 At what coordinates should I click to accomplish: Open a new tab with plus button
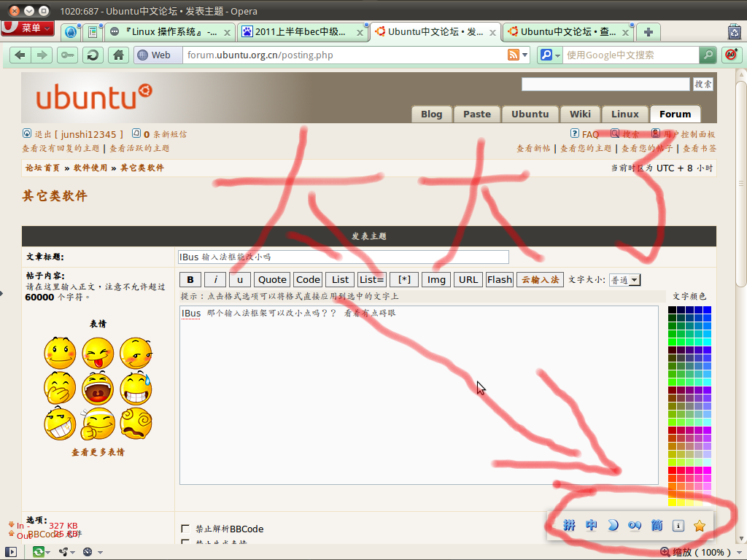pyautogui.click(x=649, y=32)
